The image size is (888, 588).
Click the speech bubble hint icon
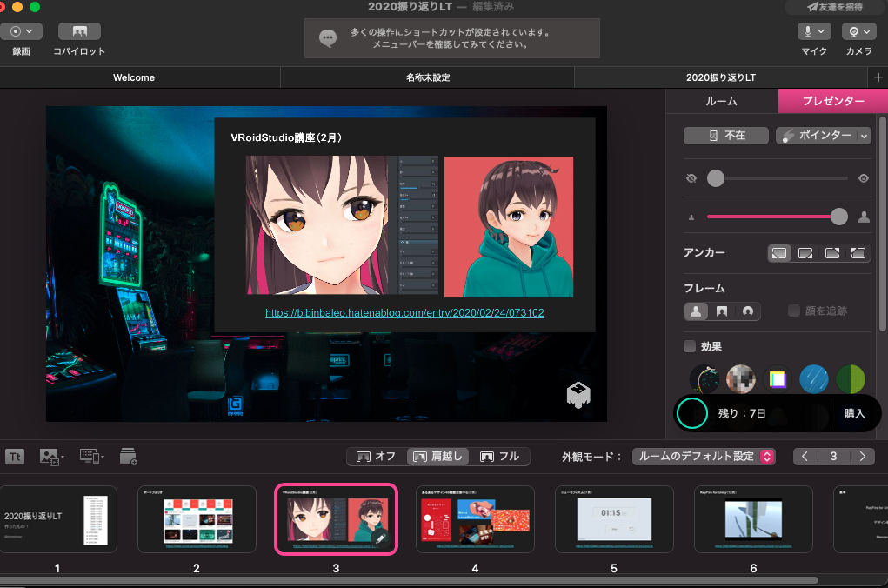click(x=328, y=38)
